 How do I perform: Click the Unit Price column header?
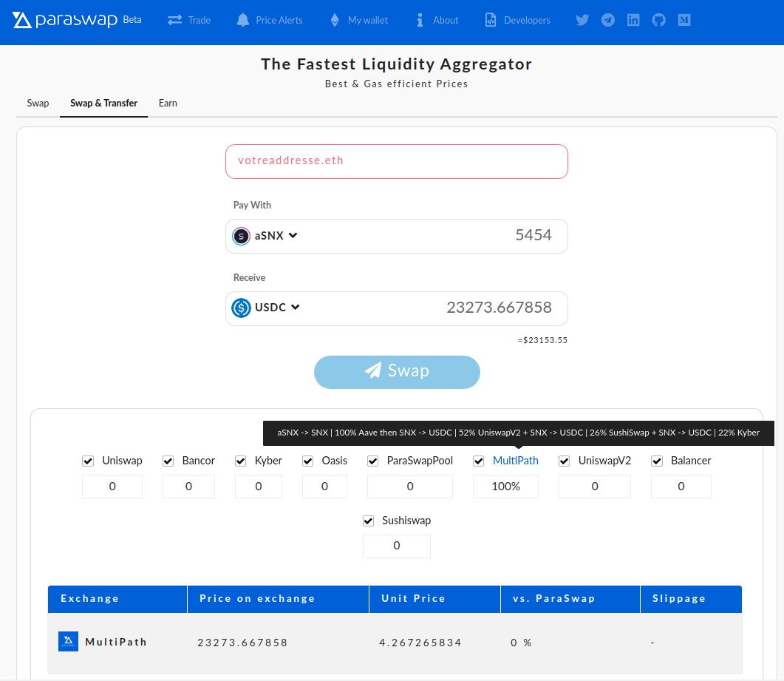[435, 599]
